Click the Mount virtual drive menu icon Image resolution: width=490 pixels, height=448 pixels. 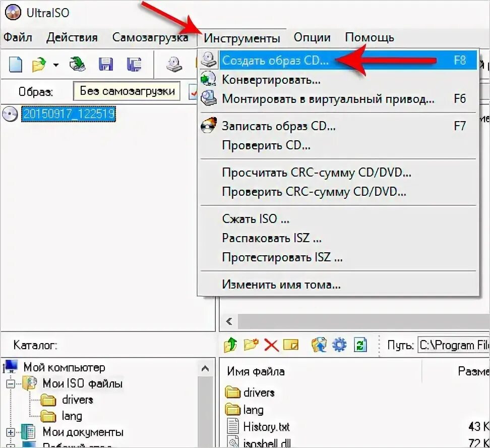(x=208, y=98)
